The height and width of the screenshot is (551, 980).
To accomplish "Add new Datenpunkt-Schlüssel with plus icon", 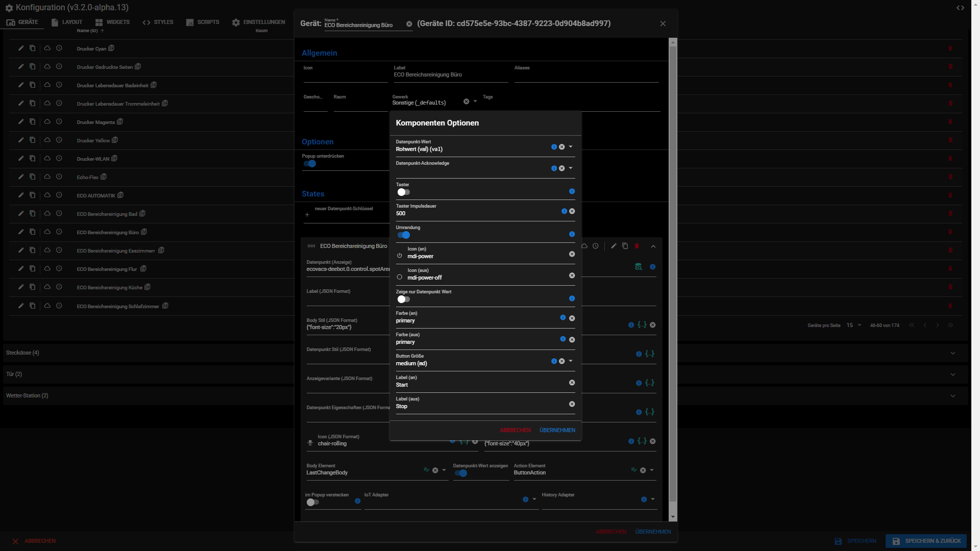I will [x=307, y=215].
